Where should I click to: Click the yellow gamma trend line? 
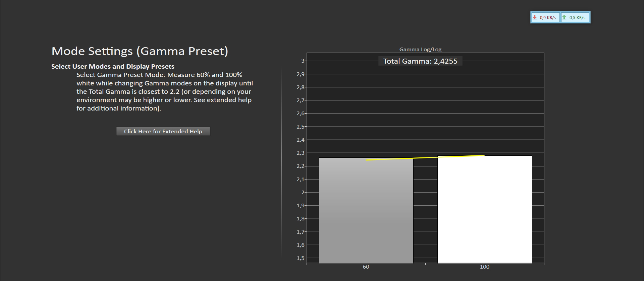[x=425, y=157]
